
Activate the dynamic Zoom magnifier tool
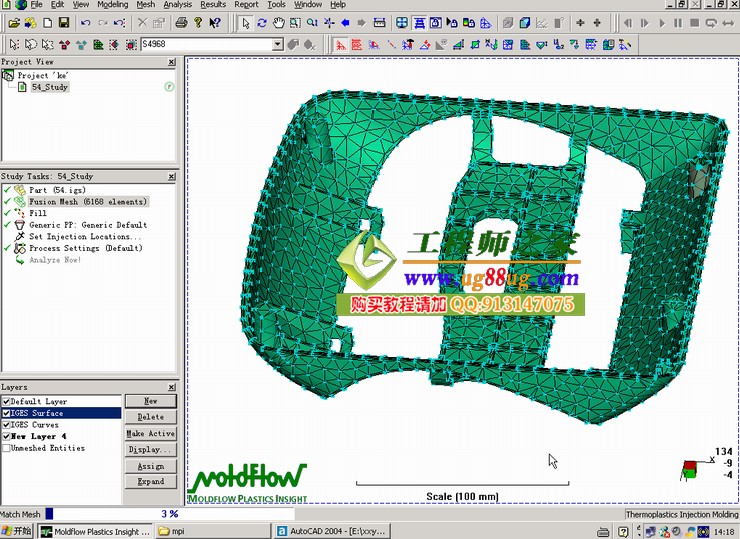coord(312,23)
